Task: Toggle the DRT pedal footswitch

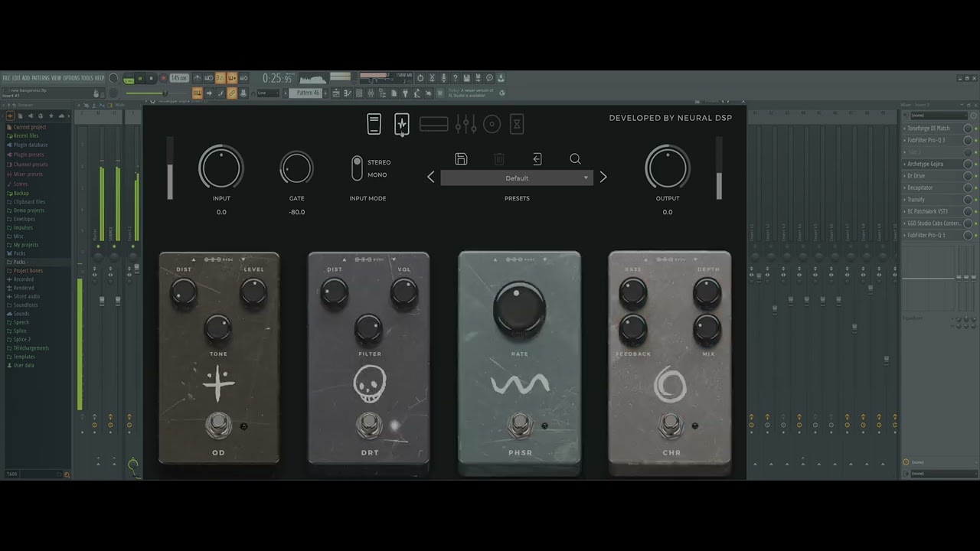Action: point(369,425)
